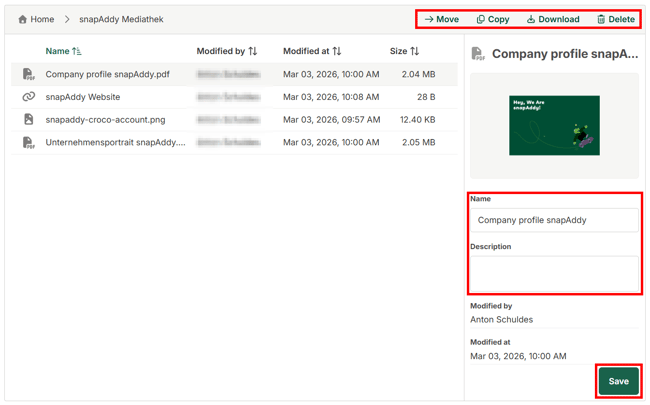
Task: Delete the selected file
Action: [615, 19]
